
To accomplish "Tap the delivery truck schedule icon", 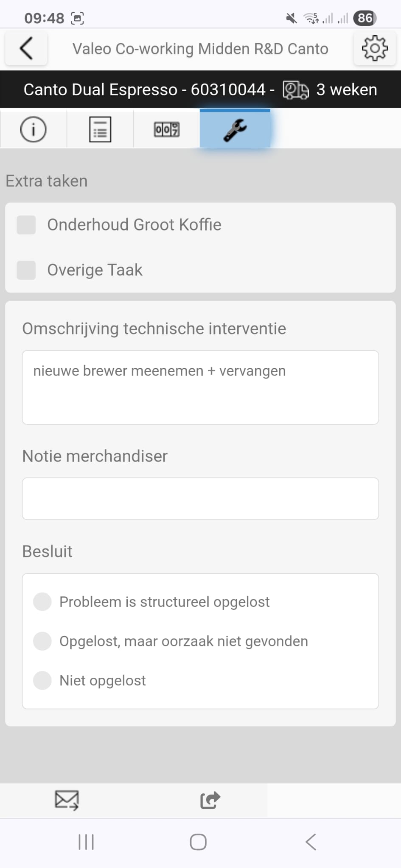I will point(296,90).
